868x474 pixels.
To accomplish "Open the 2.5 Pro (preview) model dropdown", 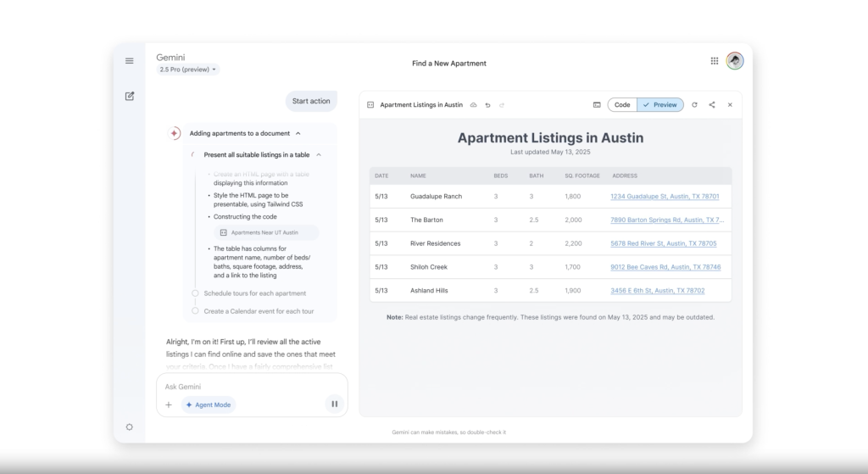I will point(187,70).
